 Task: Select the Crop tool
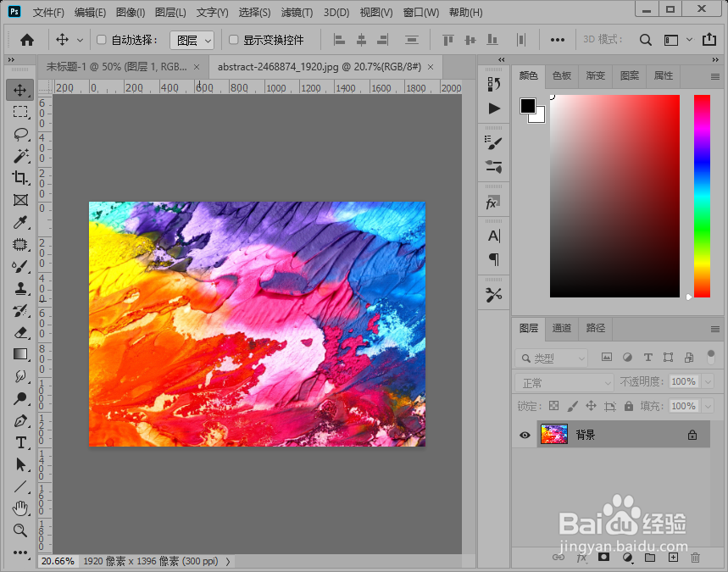20,178
